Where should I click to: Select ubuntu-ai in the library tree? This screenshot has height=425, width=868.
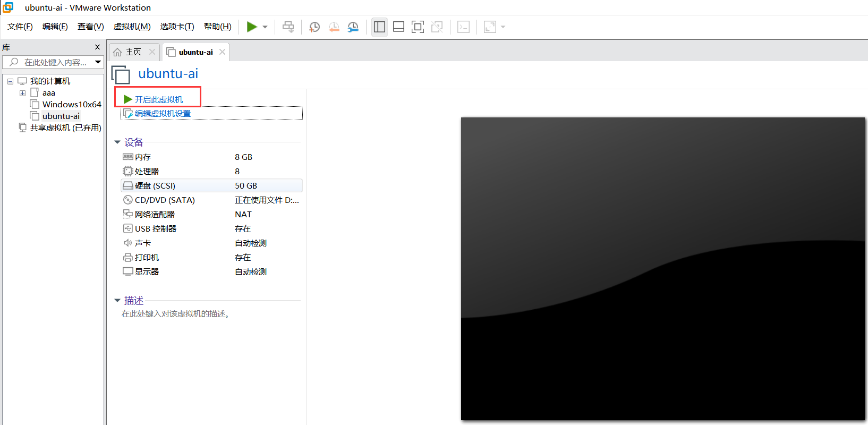click(61, 116)
